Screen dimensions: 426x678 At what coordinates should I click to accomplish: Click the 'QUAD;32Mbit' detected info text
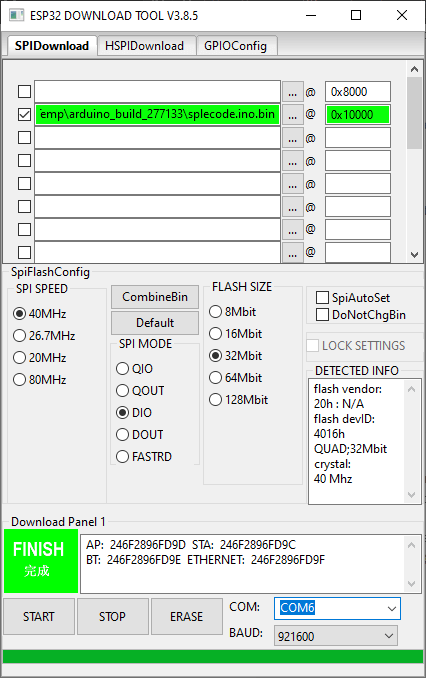tap(350, 449)
